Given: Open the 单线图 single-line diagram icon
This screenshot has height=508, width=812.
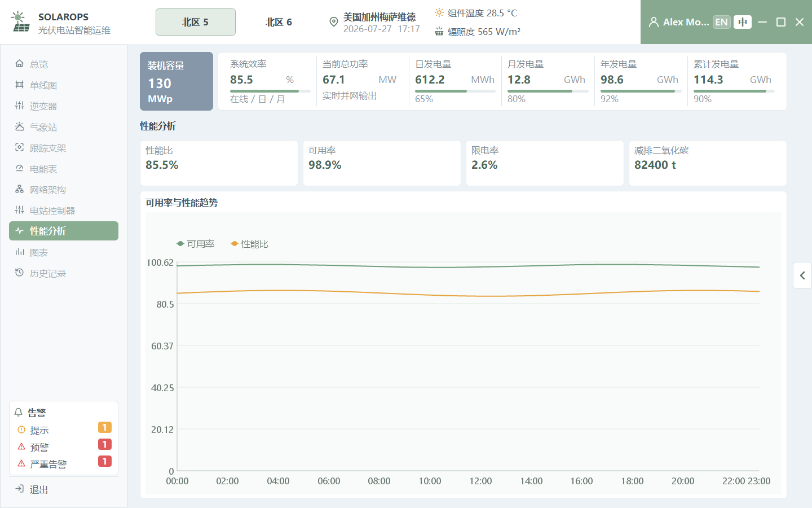Looking at the screenshot, I should tap(19, 85).
